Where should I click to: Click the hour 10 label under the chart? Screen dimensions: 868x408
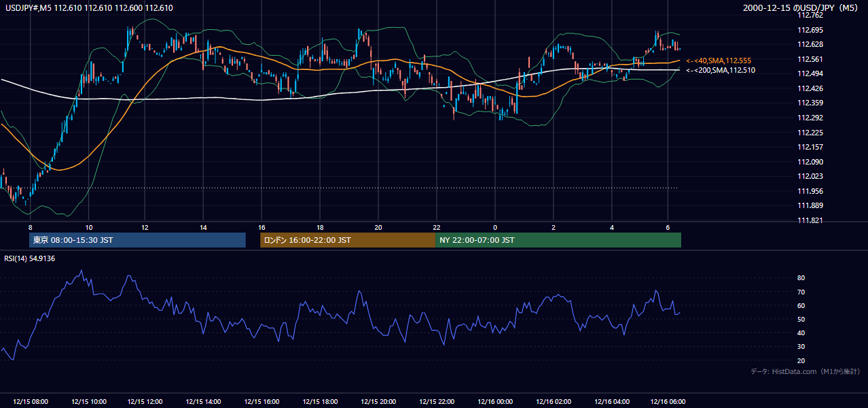click(x=88, y=227)
